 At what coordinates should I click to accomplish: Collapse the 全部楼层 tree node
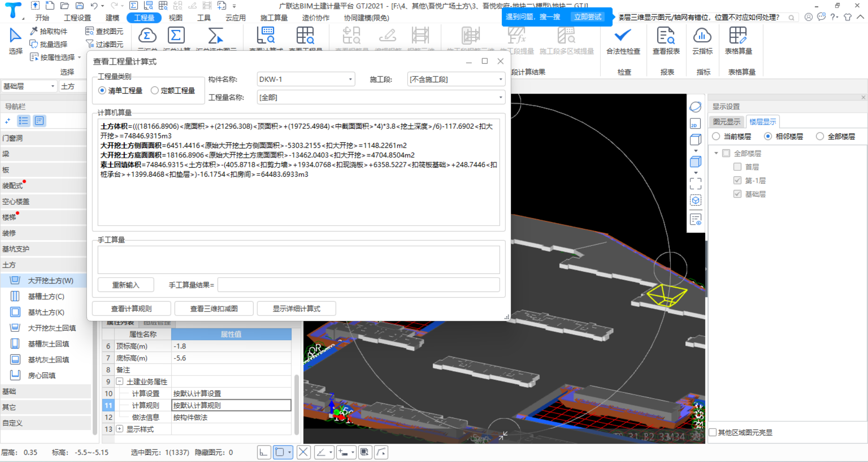716,153
